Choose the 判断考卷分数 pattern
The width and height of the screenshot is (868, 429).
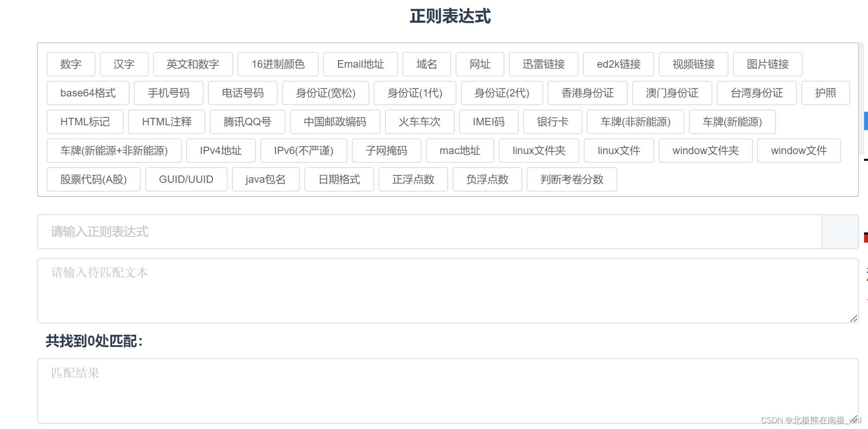coord(572,179)
